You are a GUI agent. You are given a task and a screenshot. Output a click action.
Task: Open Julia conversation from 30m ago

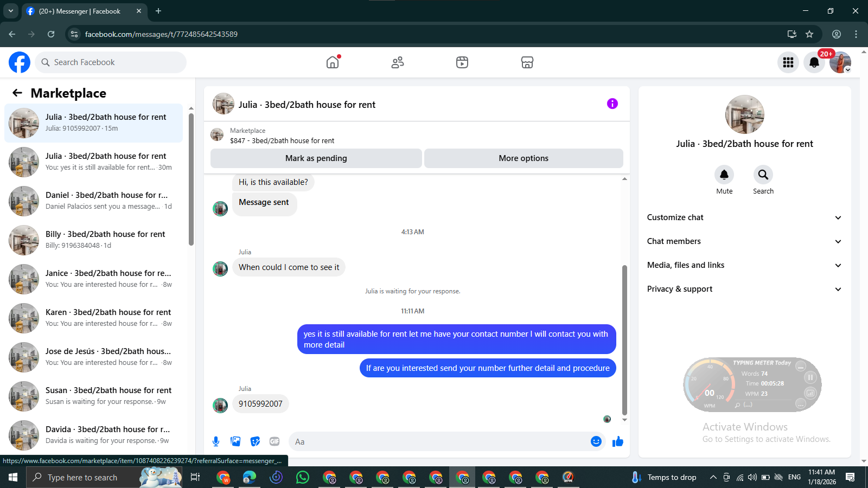click(94, 162)
